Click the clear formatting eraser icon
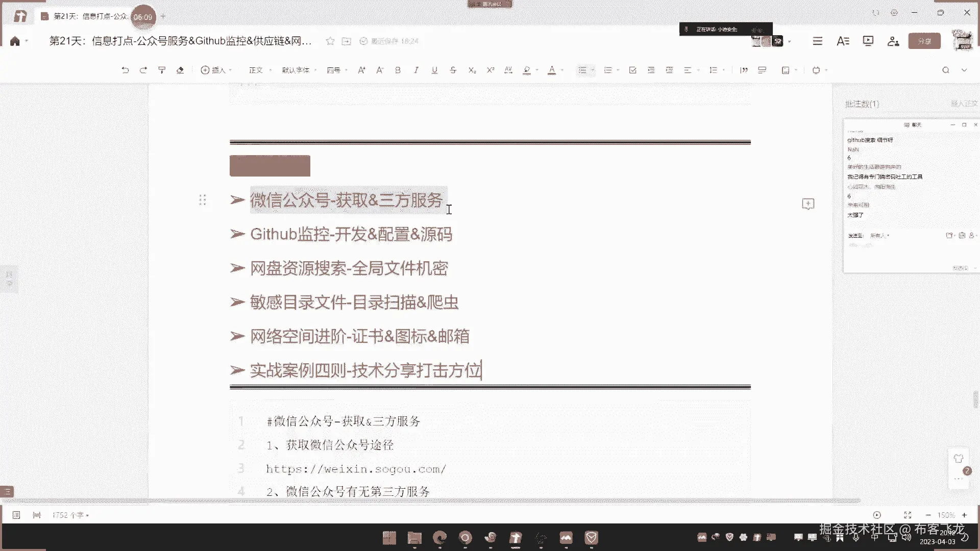This screenshot has height=551, width=980. (180, 70)
